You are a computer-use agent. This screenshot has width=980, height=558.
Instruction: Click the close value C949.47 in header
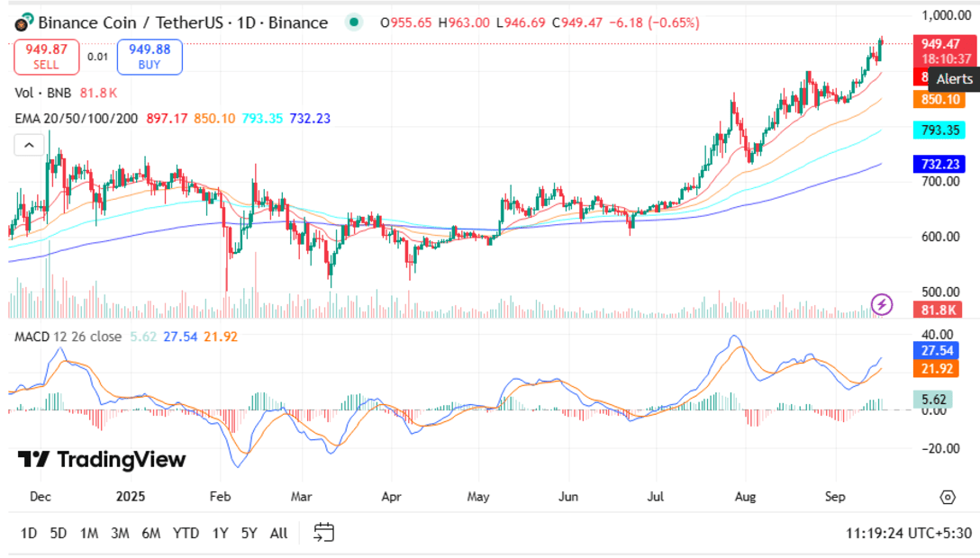point(576,23)
